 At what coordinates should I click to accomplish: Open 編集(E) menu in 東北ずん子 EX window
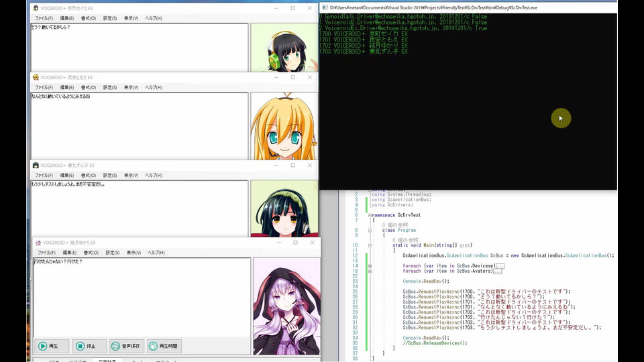click(x=67, y=175)
